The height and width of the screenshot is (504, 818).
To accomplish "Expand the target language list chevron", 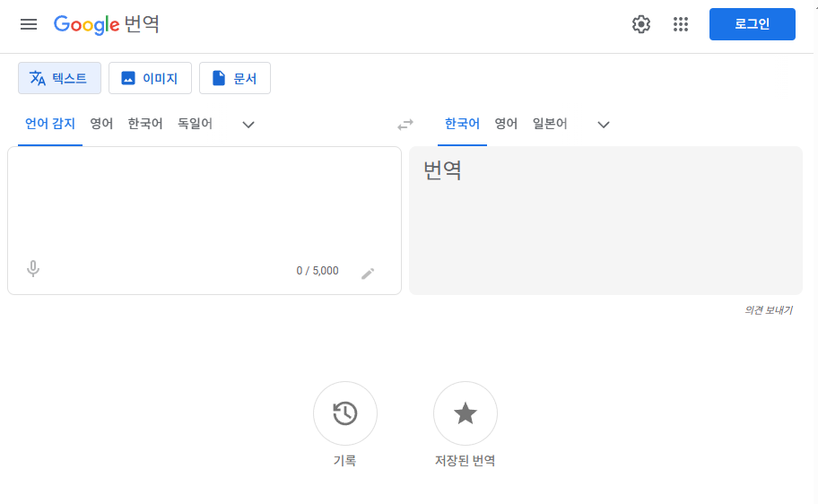I will click(x=604, y=125).
